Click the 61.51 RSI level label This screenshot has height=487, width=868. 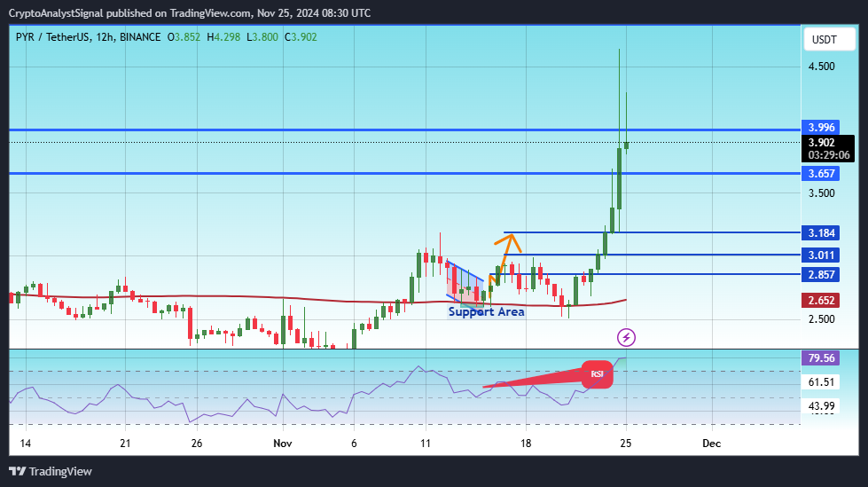click(821, 381)
